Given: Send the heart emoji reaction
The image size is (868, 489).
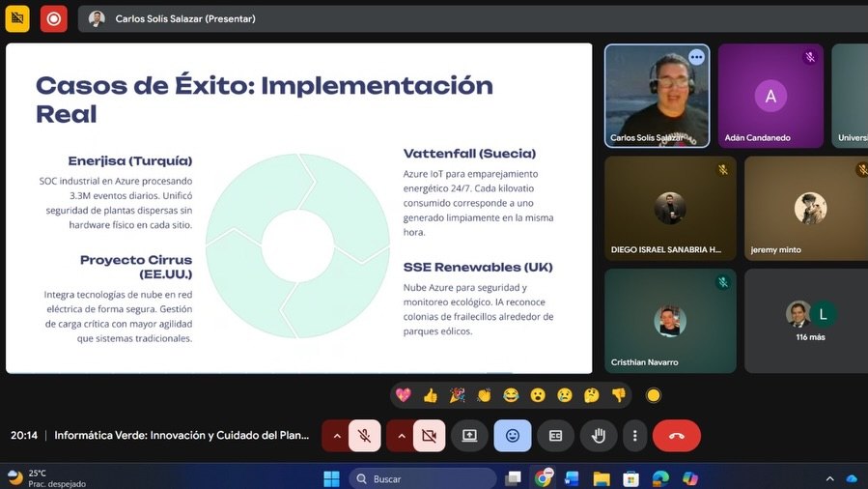Looking at the screenshot, I should (404, 395).
